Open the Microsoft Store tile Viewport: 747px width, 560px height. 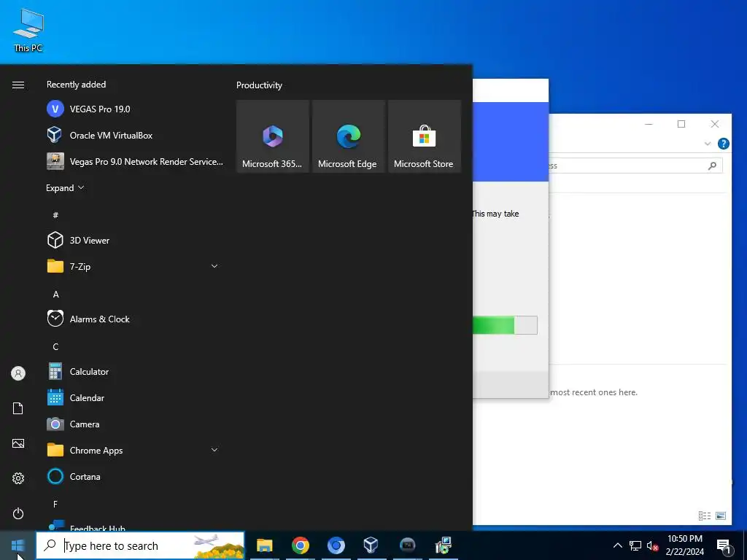[x=425, y=136]
